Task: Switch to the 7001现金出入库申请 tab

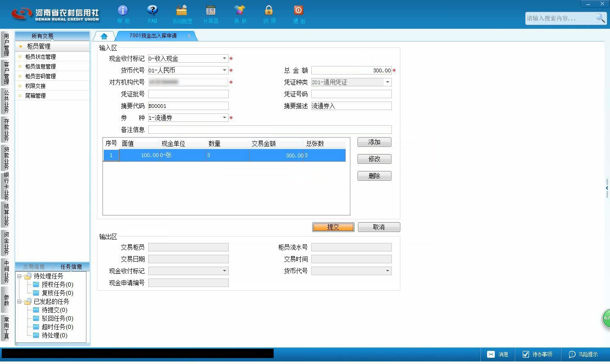Action: coord(153,36)
